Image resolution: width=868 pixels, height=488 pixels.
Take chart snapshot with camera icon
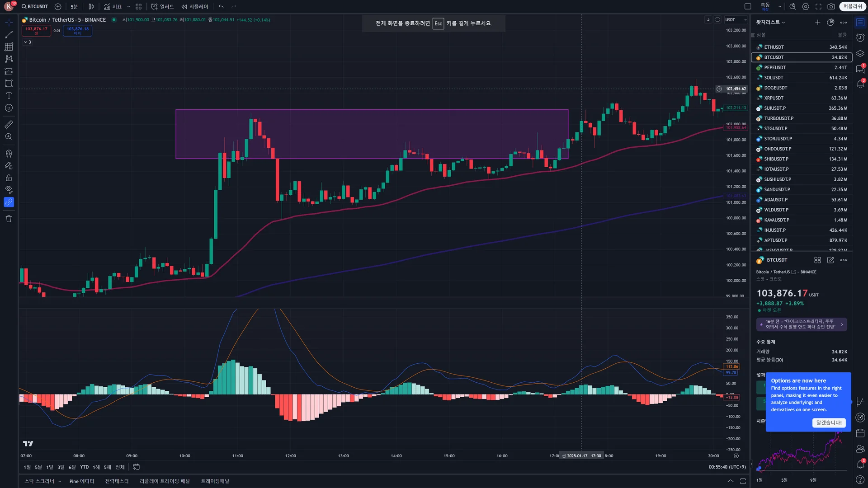point(831,6)
